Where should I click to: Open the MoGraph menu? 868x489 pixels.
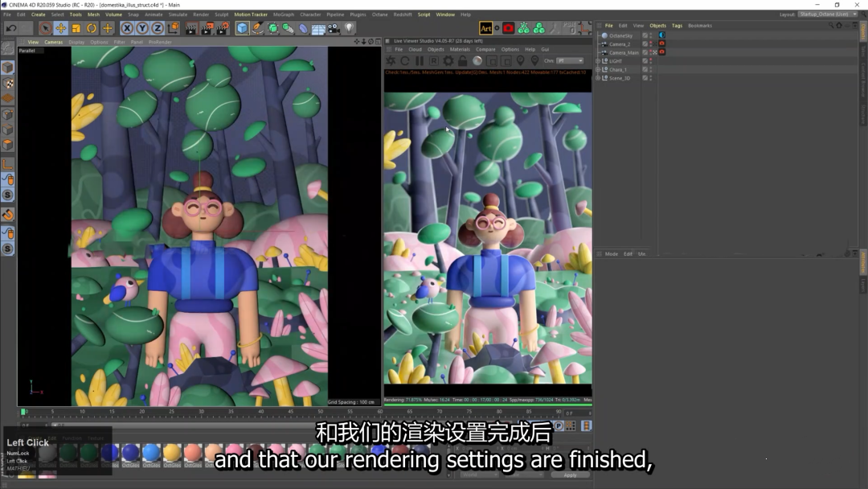284,14
